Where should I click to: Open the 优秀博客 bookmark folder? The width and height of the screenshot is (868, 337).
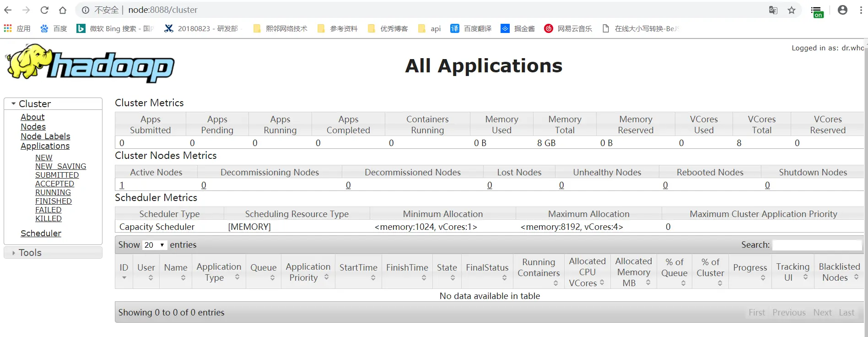point(388,28)
